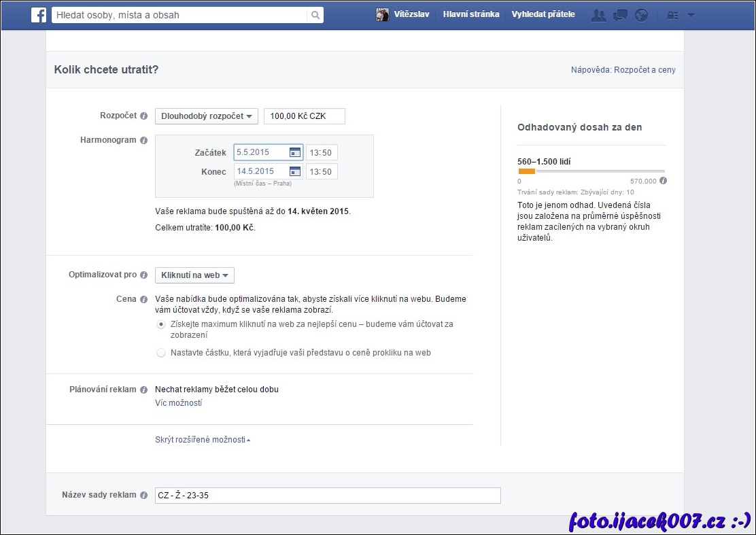
Task: Open the Kliknutí na web dropdown
Action: [x=194, y=275]
